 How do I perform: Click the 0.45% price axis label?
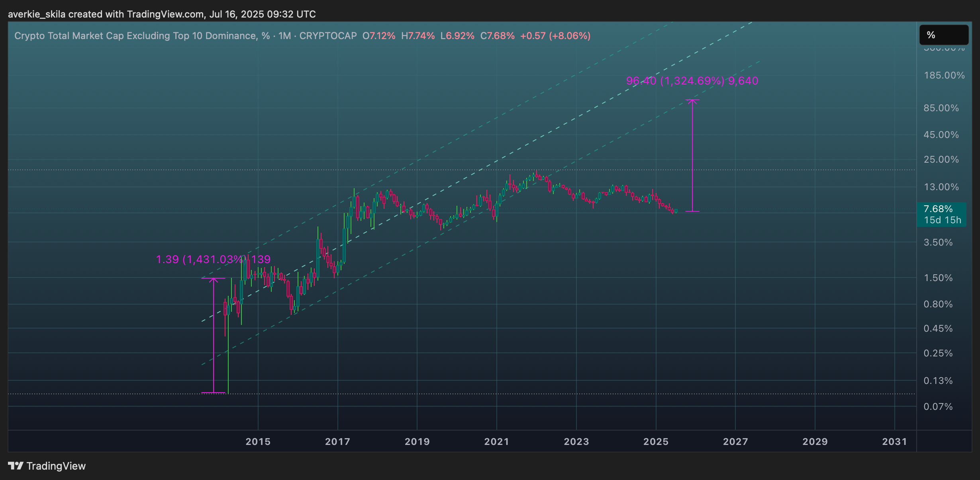(938, 329)
